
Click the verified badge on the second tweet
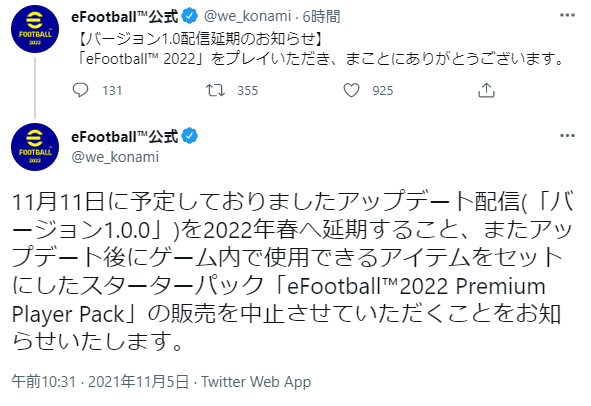(190, 136)
